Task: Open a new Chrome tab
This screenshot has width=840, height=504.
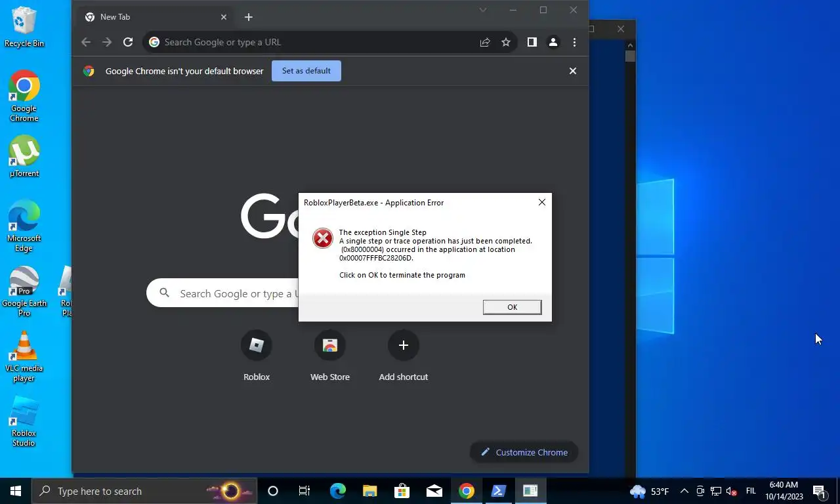Action: tap(248, 17)
